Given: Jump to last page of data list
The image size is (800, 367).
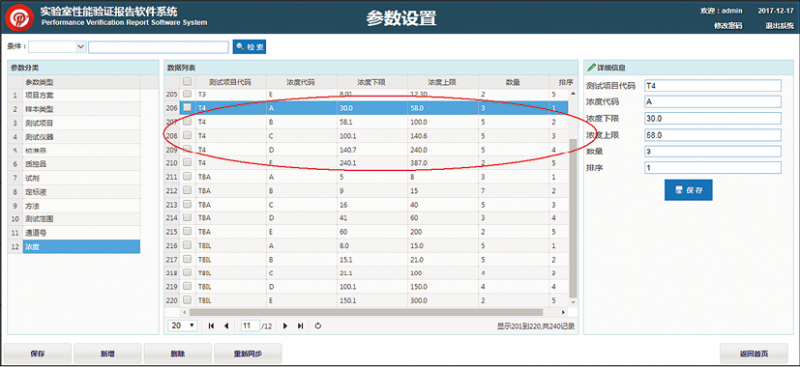Looking at the screenshot, I should tap(301, 326).
